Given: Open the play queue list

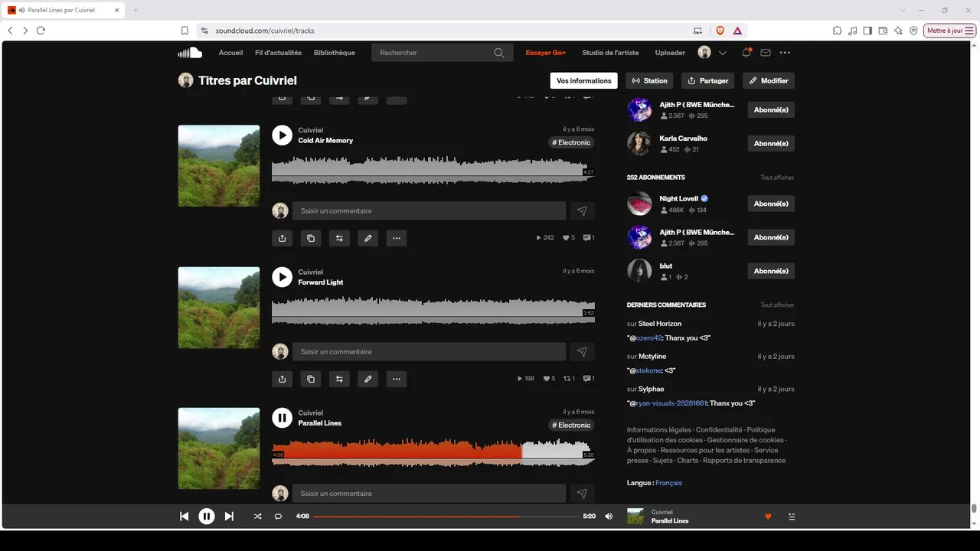Looking at the screenshot, I should click(x=792, y=517).
